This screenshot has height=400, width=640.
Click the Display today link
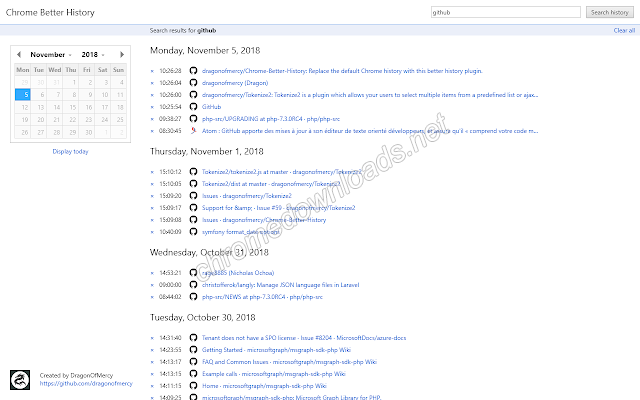(x=70, y=151)
